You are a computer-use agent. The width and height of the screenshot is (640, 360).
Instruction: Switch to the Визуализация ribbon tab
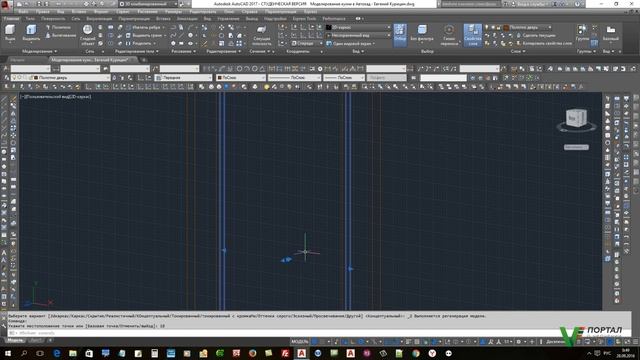(99, 18)
